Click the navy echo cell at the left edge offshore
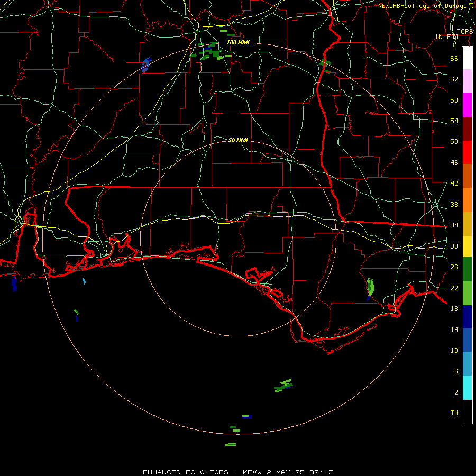Image resolution: width=476 pixels, height=476 pixels. pyautogui.click(x=14, y=284)
